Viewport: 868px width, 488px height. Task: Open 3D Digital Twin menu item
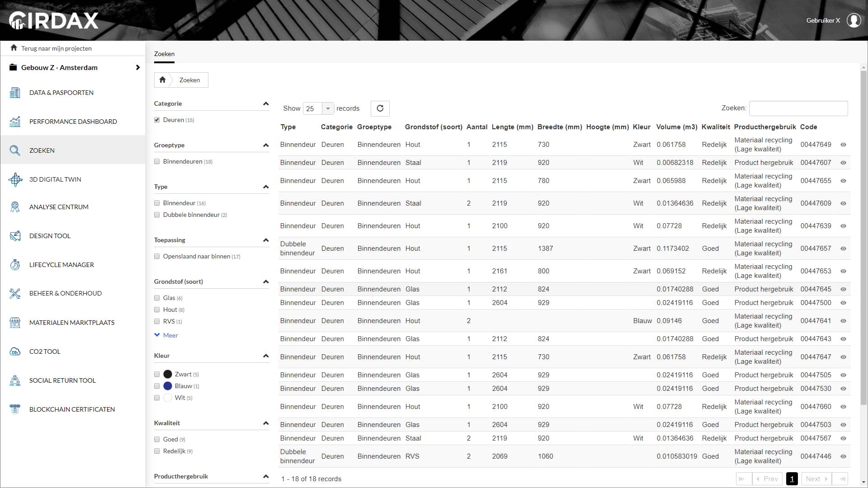pos(73,179)
